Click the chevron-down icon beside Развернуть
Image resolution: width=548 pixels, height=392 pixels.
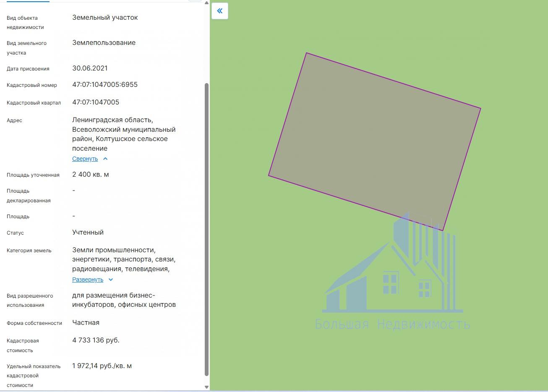[x=111, y=280]
